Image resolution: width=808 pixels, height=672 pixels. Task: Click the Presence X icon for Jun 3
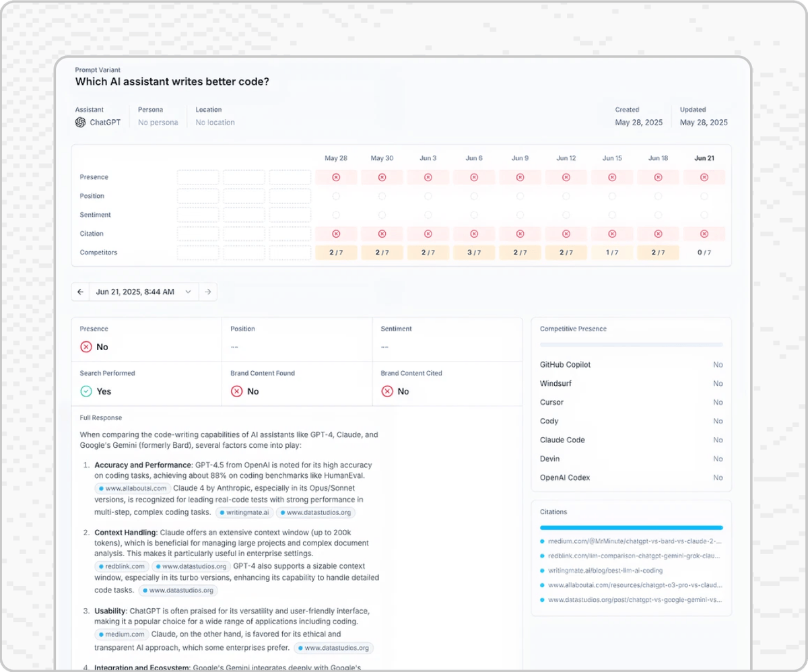coord(428,177)
